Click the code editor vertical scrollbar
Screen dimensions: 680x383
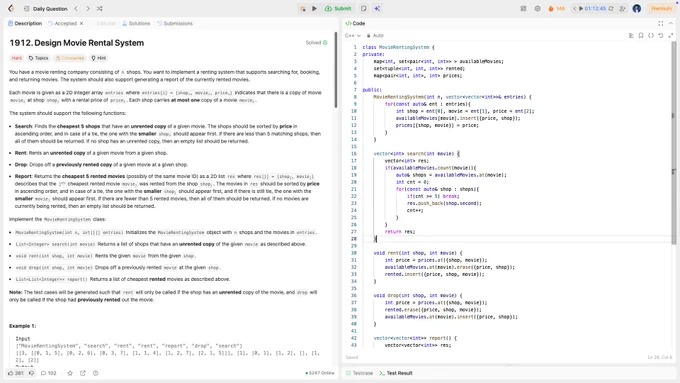tap(673, 143)
